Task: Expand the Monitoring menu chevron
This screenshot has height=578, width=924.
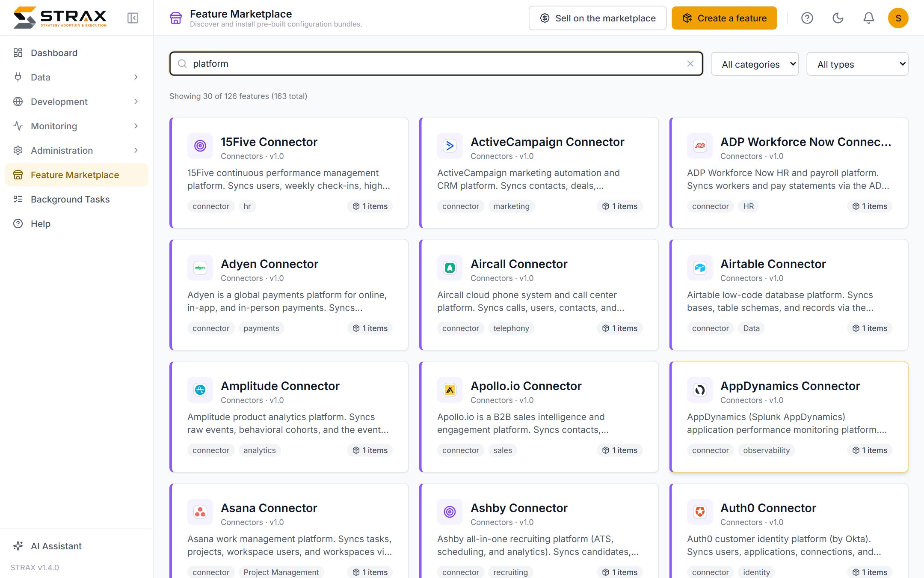Action: tap(136, 126)
